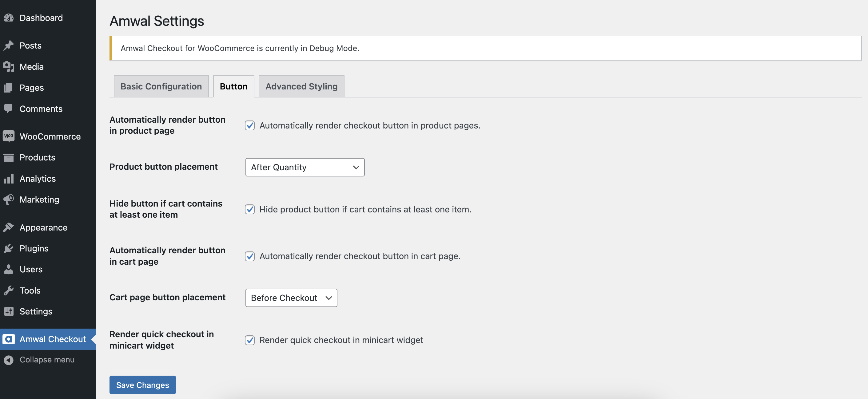Toggle render quick checkout in minicart widget
Viewport: 868px width, 399px height.
(250, 340)
